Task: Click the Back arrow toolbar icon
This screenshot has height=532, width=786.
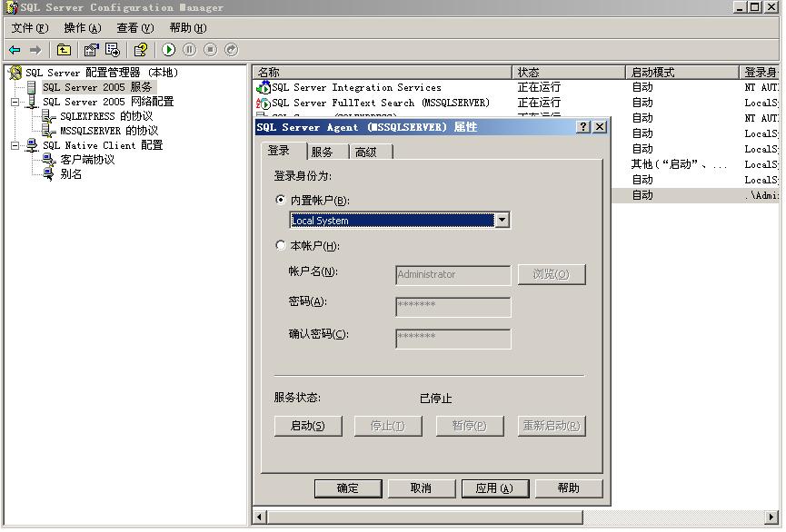Action: pyautogui.click(x=15, y=50)
